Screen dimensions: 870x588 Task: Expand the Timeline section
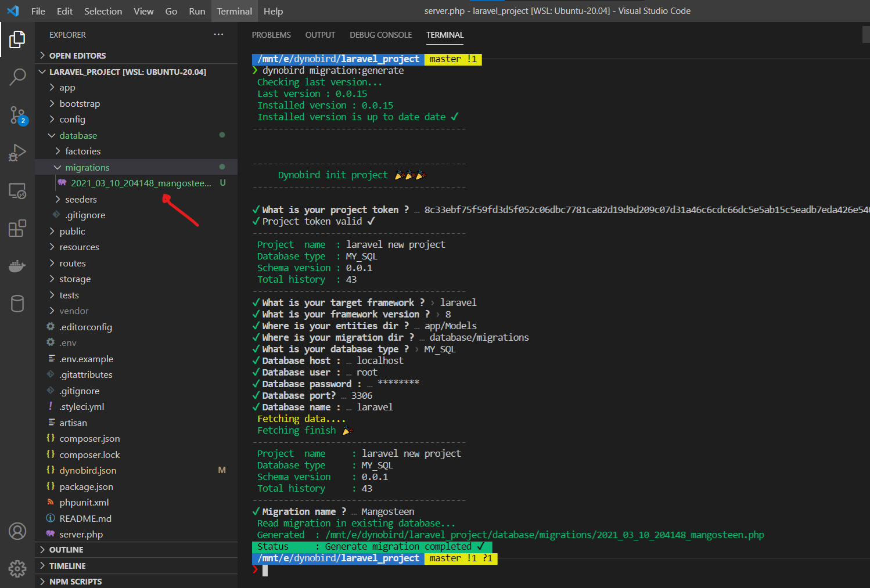[136, 566]
